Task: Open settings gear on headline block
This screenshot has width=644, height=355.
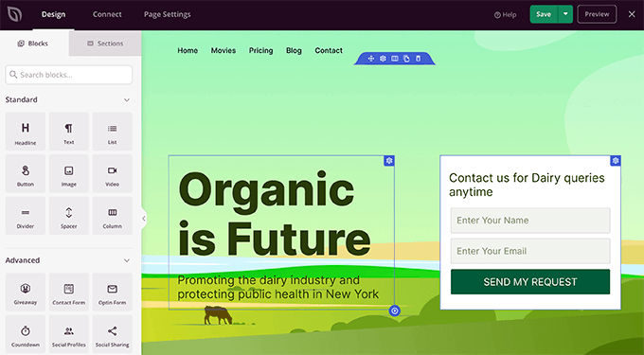Action: point(389,161)
